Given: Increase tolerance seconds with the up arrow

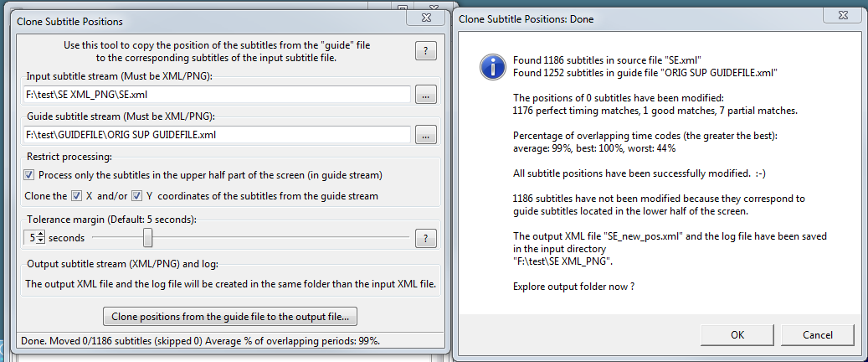Looking at the screenshot, I should pos(41,235).
